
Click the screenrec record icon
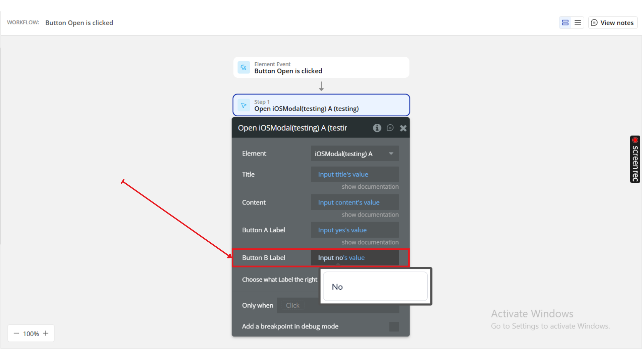tap(635, 140)
